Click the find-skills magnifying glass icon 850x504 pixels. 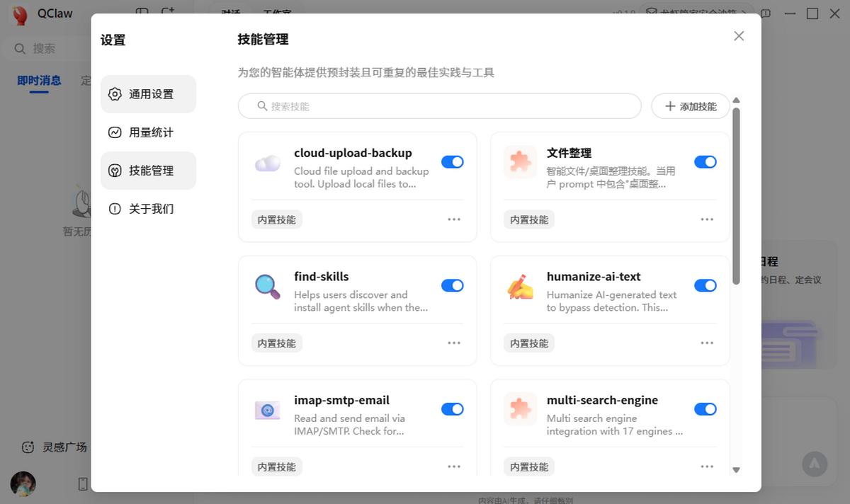pyautogui.click(x=267, y=286)
